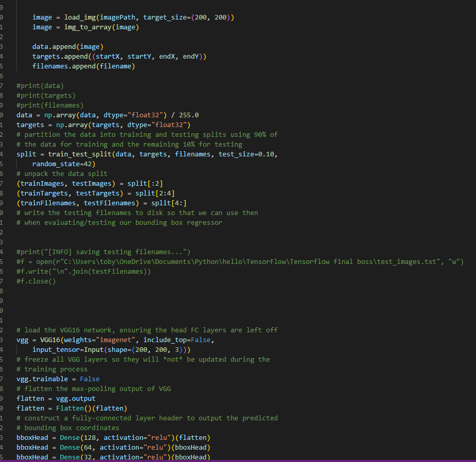Click the commented '#print(data)' line
The image size is (476, 462).
click(x=40, y=86)
